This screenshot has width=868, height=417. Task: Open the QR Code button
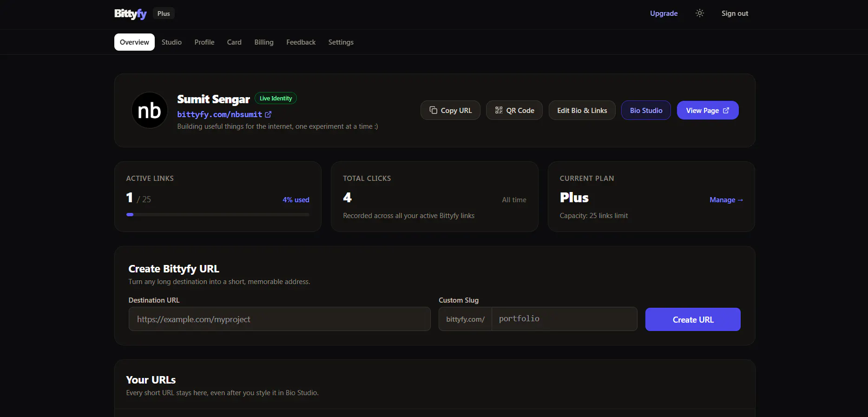(x=514, y=110)
